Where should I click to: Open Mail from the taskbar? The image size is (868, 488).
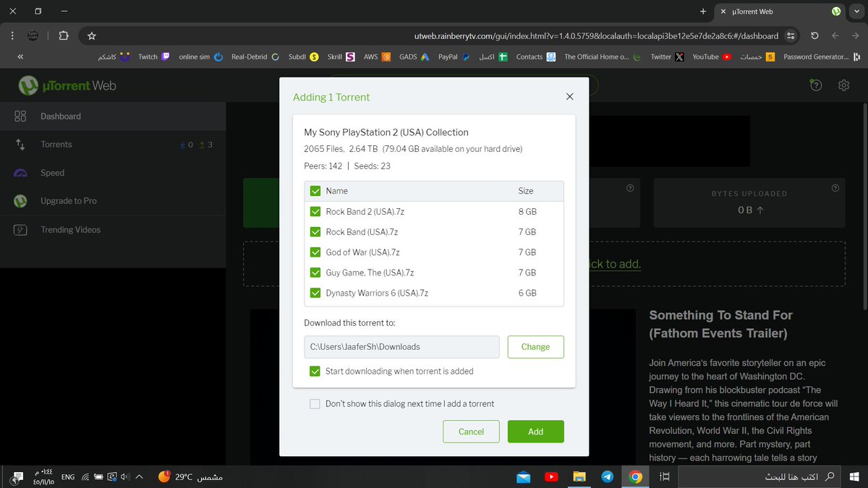point(523,476)
